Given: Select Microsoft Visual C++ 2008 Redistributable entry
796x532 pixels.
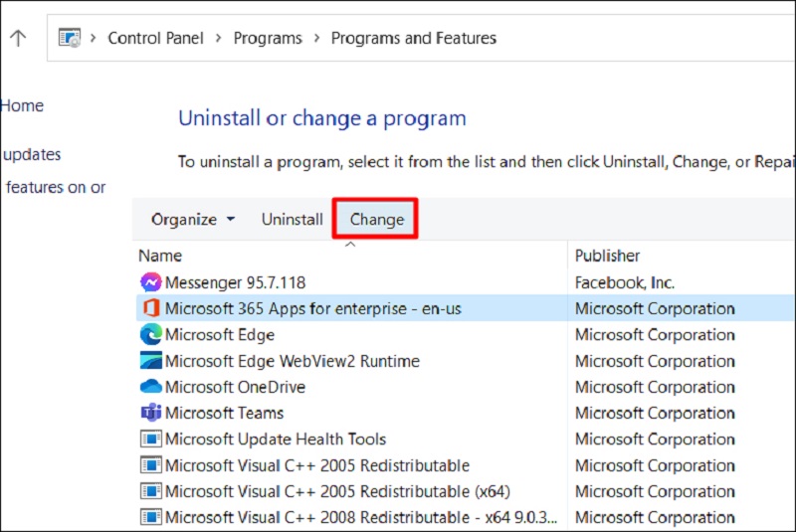Looking at the screenshot, I should [360, 517].
